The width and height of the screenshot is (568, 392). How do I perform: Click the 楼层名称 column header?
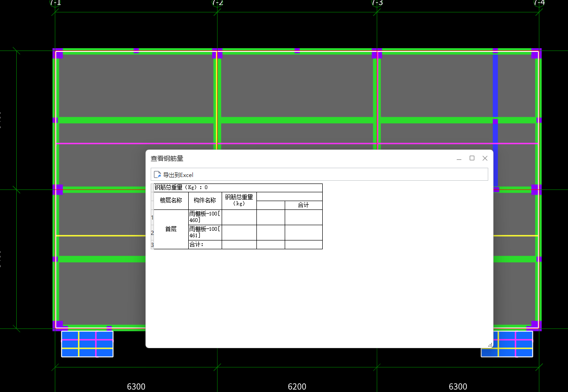[171, 201]
